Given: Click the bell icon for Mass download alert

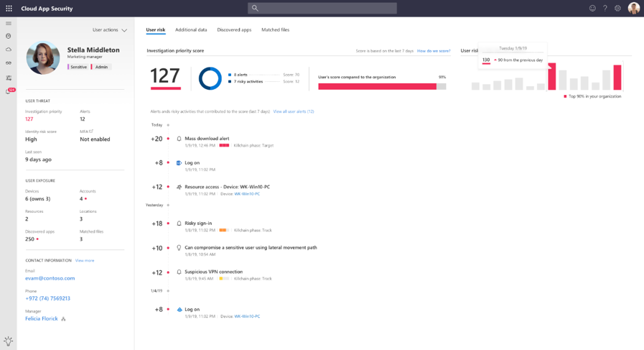Looking at the screenshot, I should point(179,139).
